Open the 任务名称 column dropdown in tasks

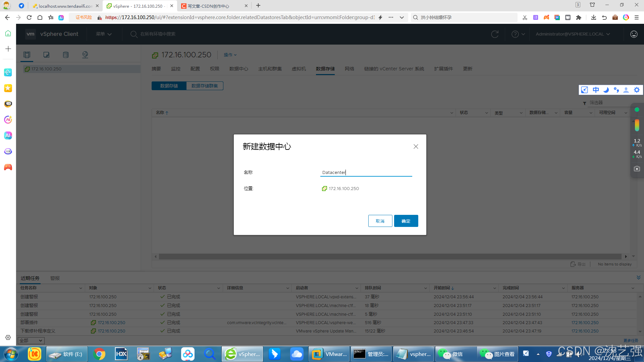(80, 288)
